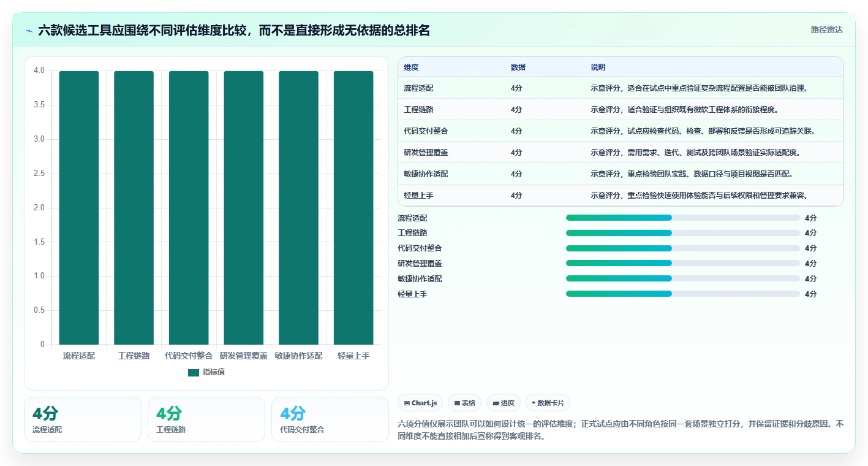Select the 进度 chip
Viewport: 868px width, 466px height.
click(504, 403)
